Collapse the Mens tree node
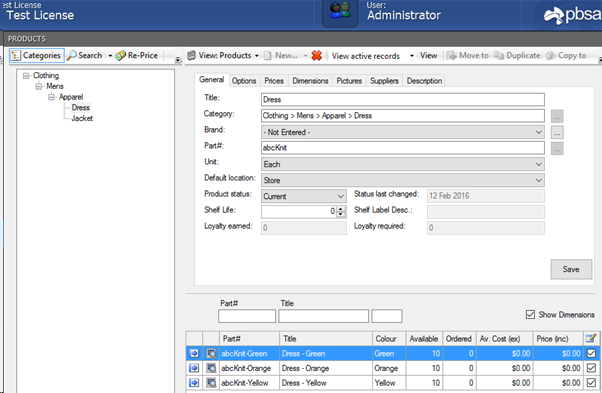The image size is (602, 393). pos(39,86)
